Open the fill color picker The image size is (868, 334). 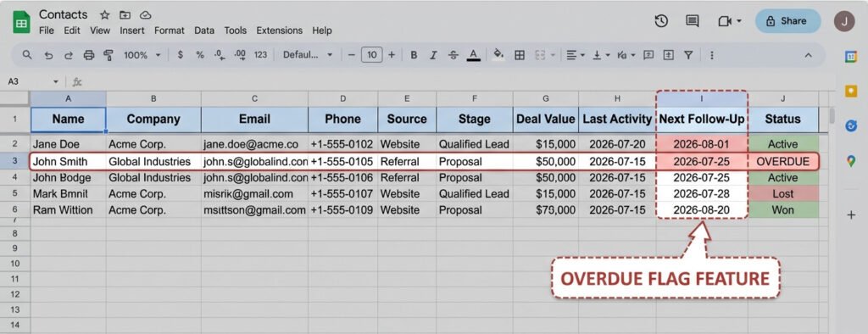[x=498, y=55]
